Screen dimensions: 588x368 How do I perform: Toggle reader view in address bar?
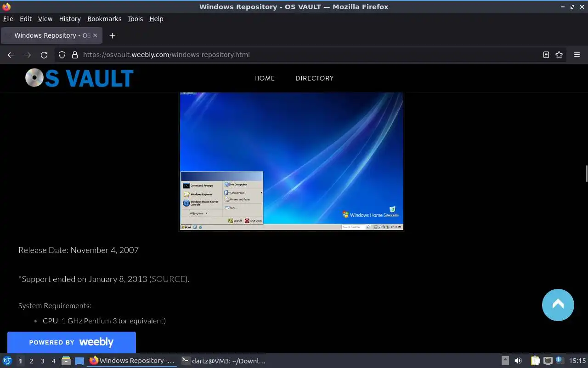(x=546, y=55)
